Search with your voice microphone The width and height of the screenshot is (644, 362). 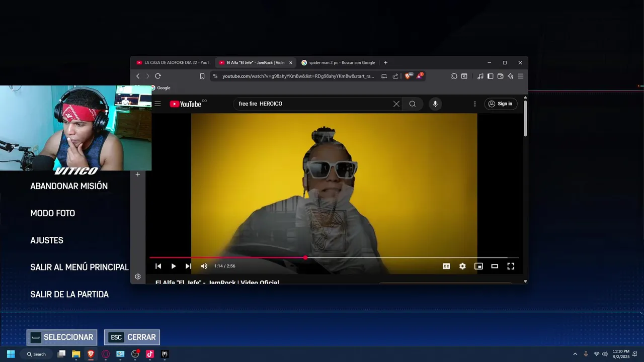[x=435, y=104]
